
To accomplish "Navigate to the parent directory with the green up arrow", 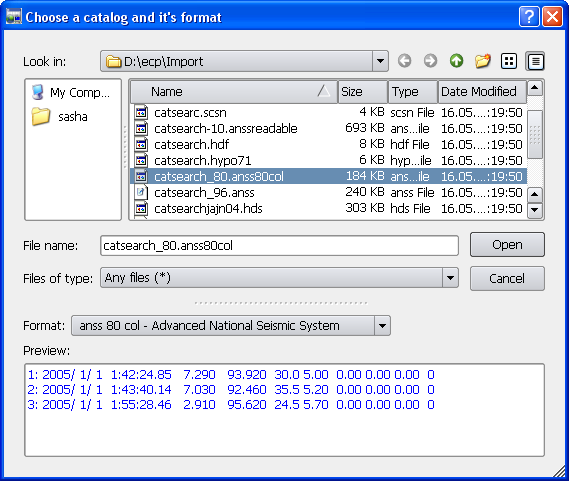I will (457, 61).
